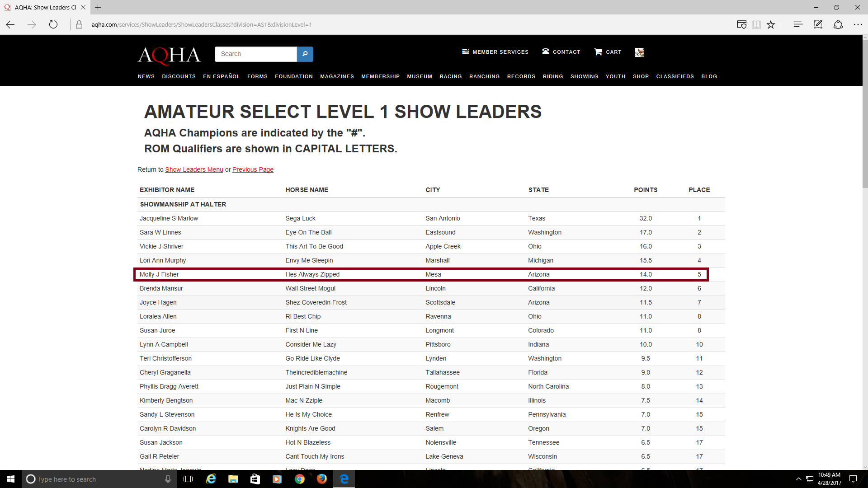Open Windows Store from taskbar
868x488 pixels.
255,479
